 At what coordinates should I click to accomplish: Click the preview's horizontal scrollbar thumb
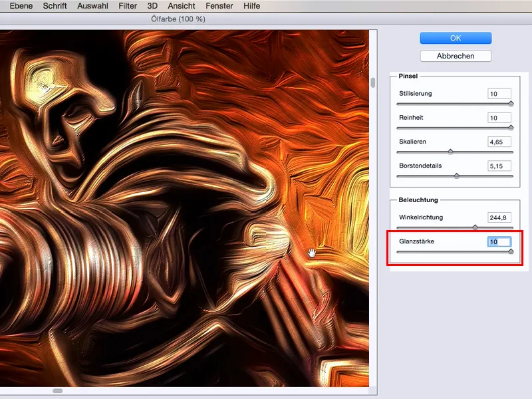[x=58, y=391]
